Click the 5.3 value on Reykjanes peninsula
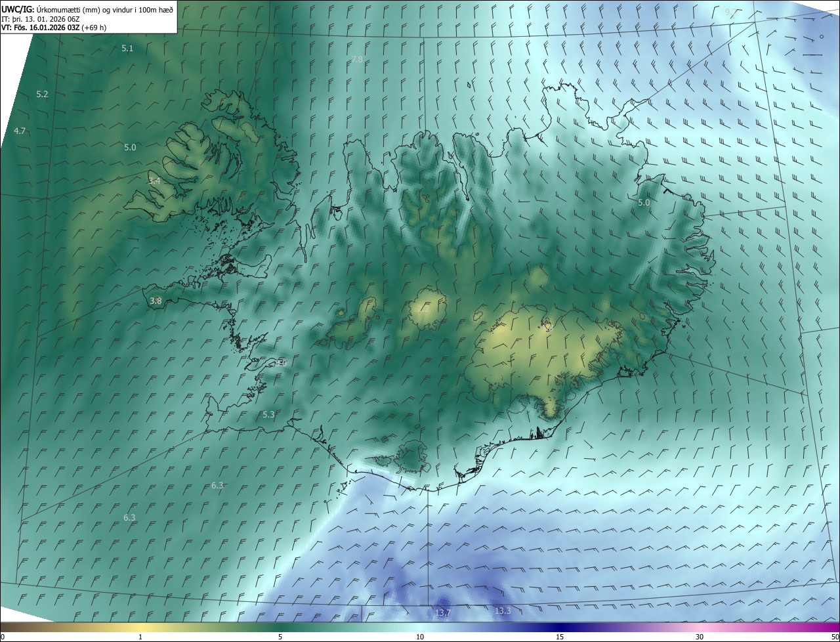 click(x=268, y=415)
